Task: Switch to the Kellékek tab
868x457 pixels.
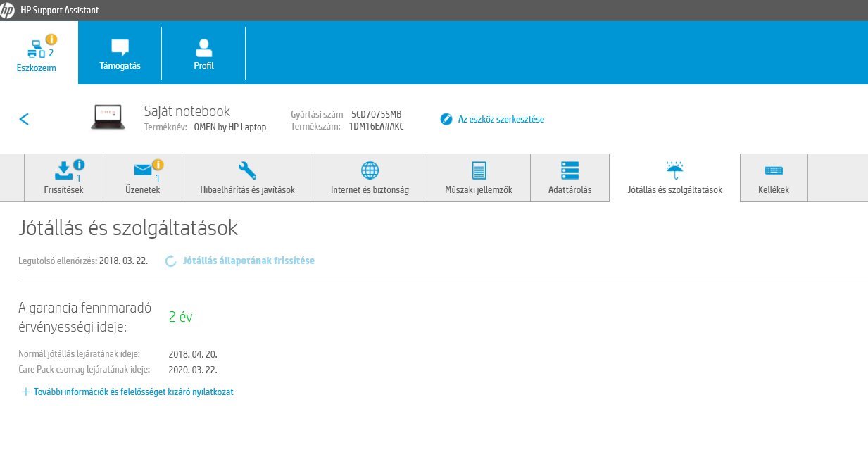Action: [x=774, y=178]
